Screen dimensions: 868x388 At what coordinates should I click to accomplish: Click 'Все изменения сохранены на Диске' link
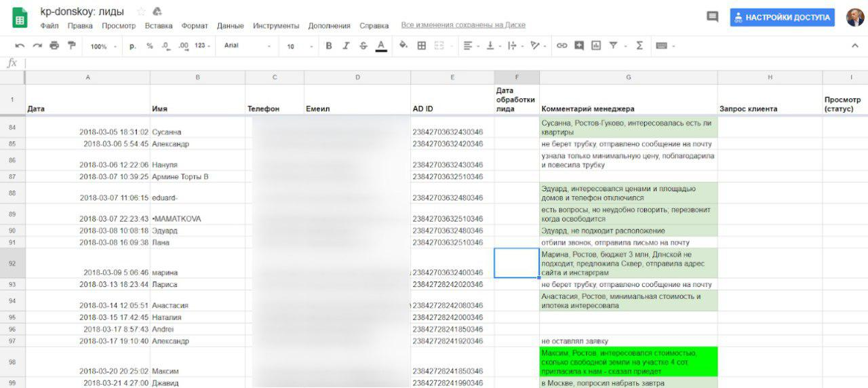click(x=463, y=25)
